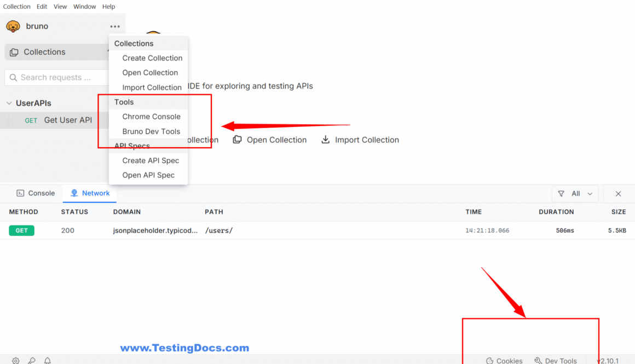Image resolution: width=635 pixels, height=364 pixels.
Task: Select Chrome Console under Tools
Action: (152, 117)
